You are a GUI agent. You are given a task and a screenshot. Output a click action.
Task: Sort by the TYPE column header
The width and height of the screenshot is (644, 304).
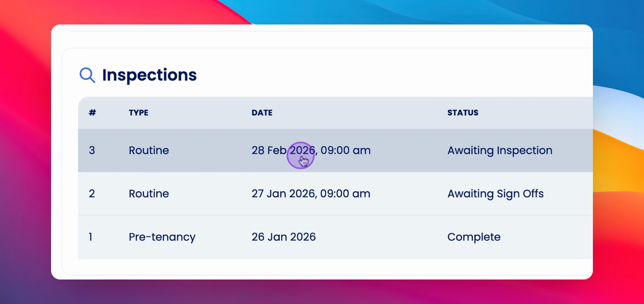pyautogui.click(x=138, y=113)
